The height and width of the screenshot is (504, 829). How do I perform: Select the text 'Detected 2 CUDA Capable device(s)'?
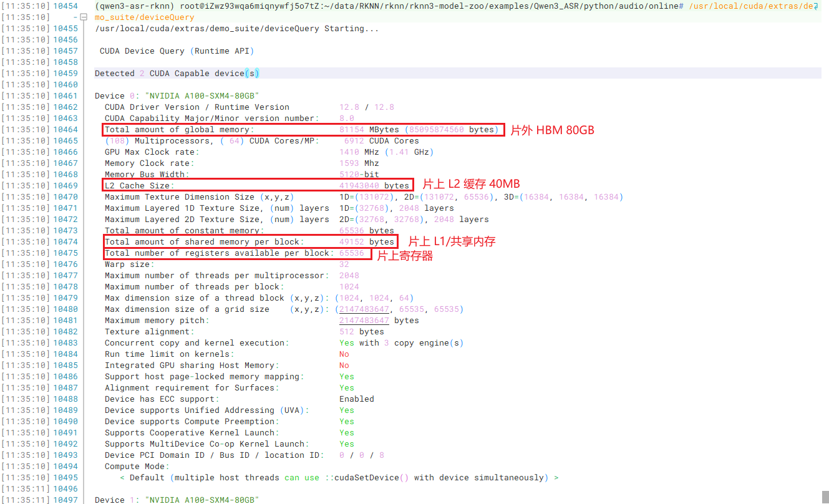click(177, 74)
